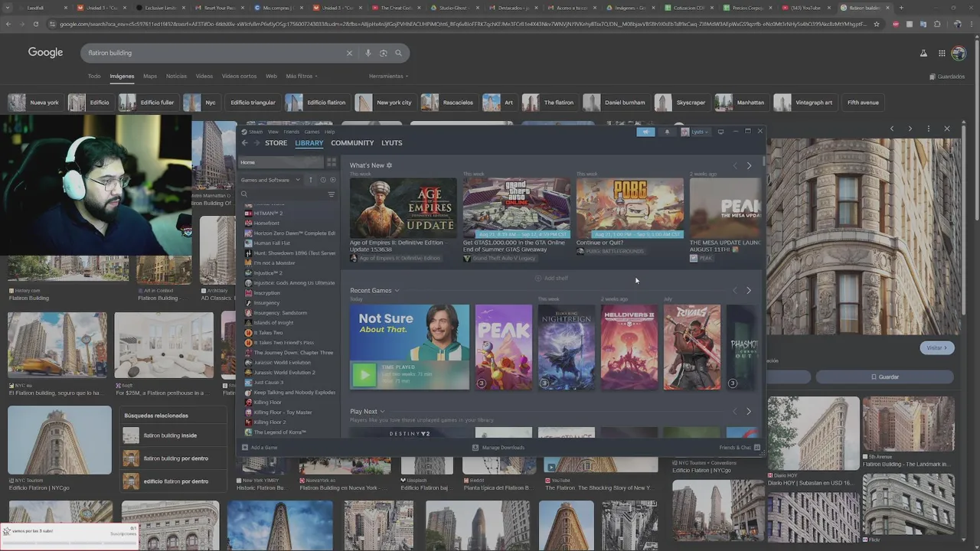
Task: Close the Google image preview panel
Action: coord(947,129)
